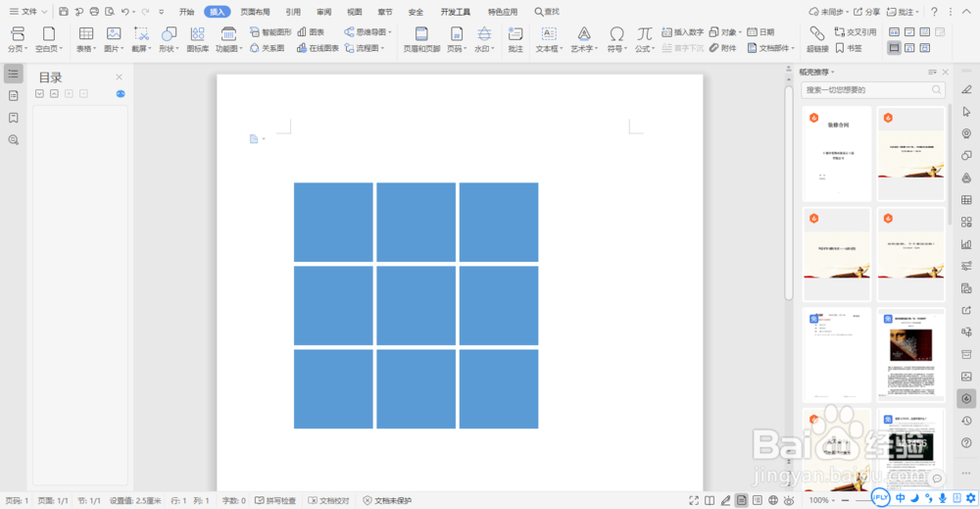Viewport: 980px width, 509px height.
Task: Click Document Unprotected (文档未保护) in status bar
Action: click(387, 500)
